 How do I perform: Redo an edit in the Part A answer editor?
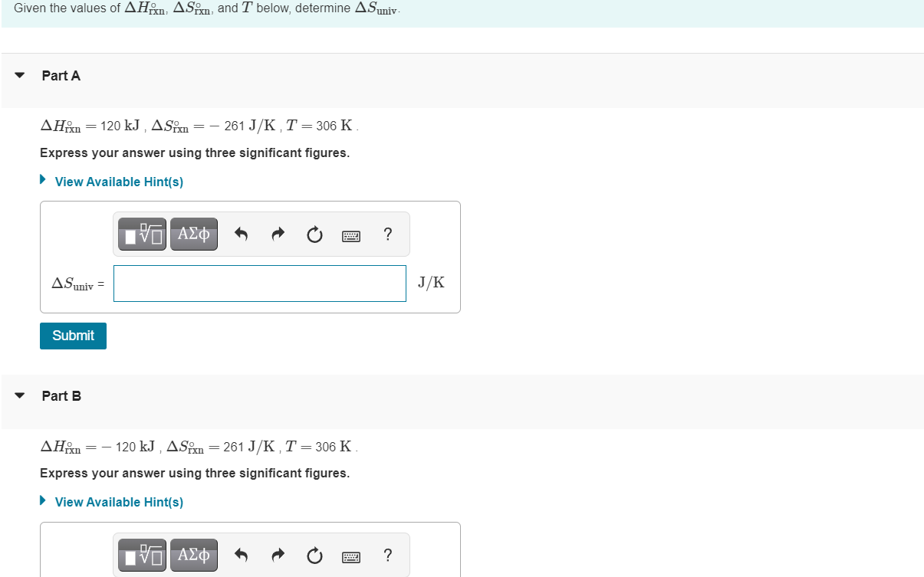point(278,234)
